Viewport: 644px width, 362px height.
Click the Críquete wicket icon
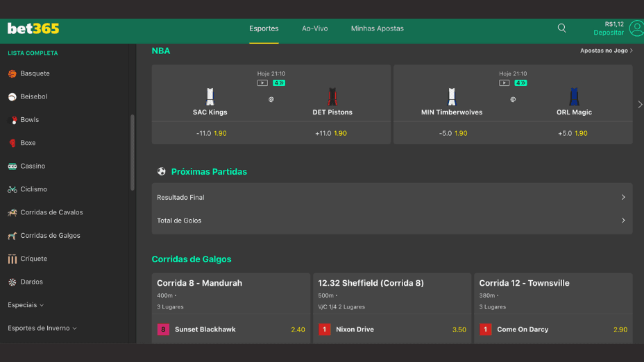[12, 259]
